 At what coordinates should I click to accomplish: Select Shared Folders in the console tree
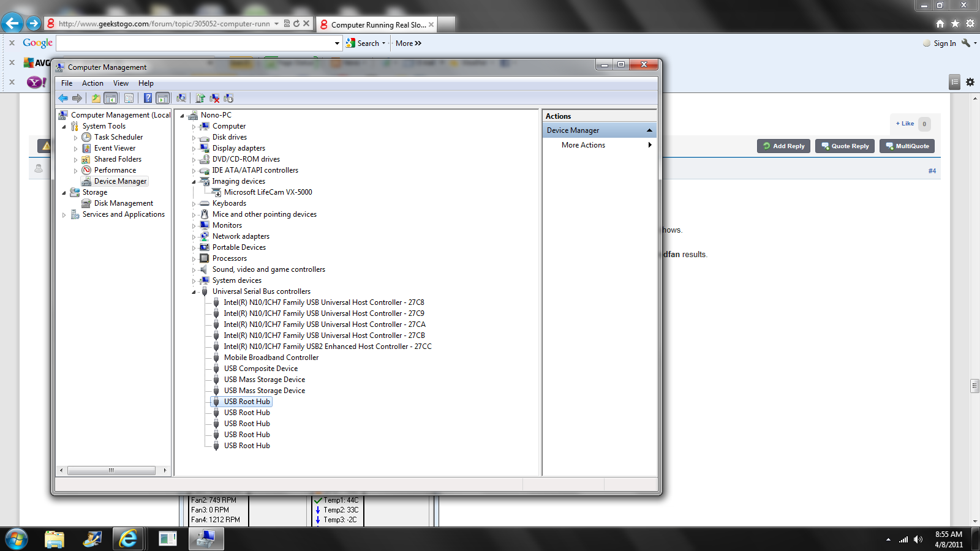pos(118,159)
